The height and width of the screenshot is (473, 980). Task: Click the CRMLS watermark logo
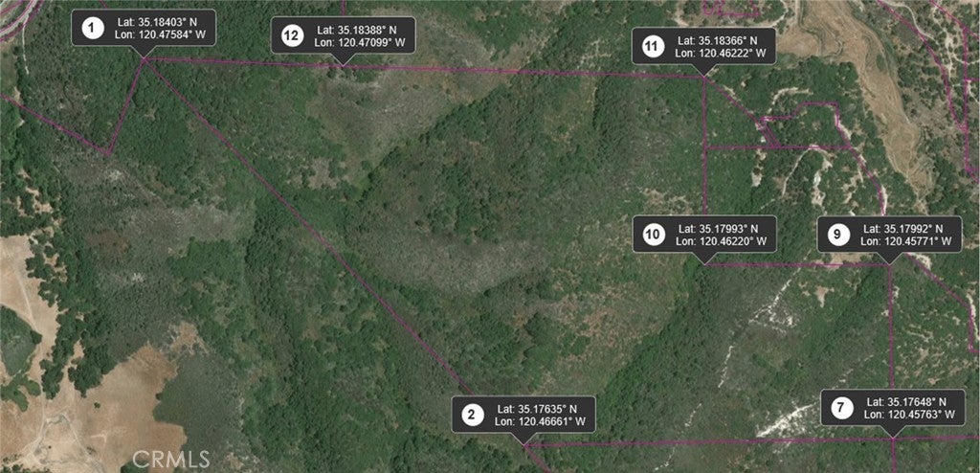pyautogui.click(x=170, y=460)
